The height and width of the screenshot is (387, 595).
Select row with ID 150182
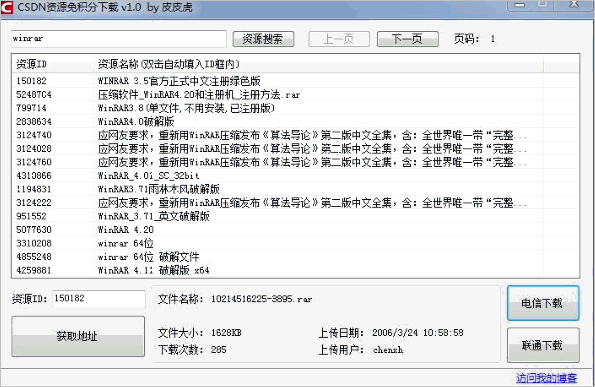(296, 81)
